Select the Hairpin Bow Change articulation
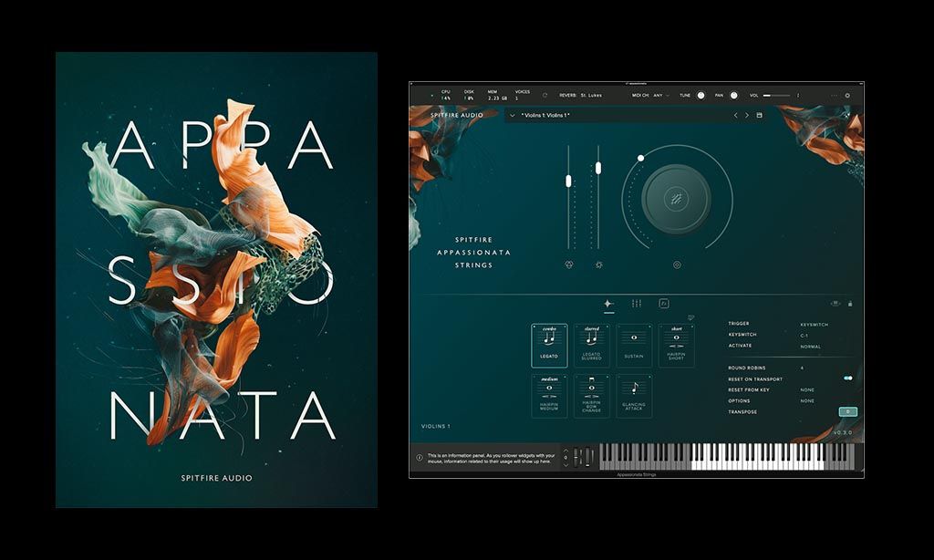Screen dimensions: 934x560 coord(591,396)
